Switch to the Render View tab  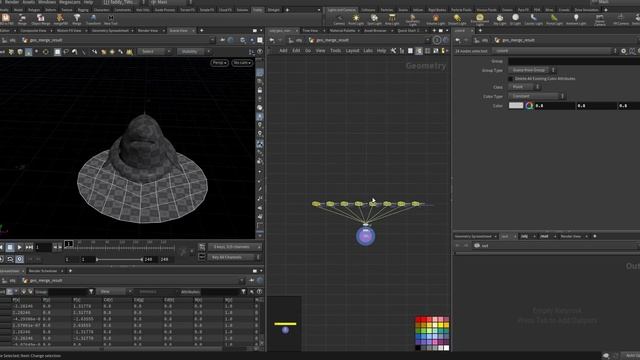pyautogui.click(x=148, y=31)
